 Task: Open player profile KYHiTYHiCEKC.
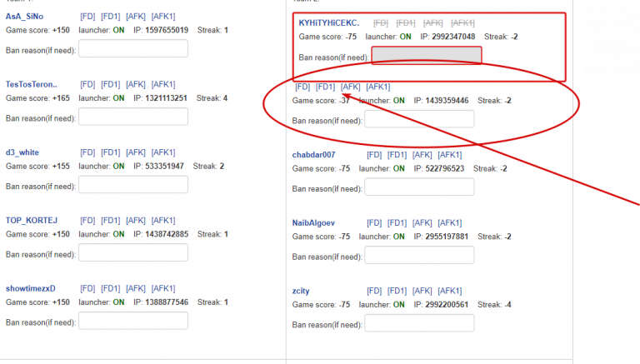[x=329, y=22]
